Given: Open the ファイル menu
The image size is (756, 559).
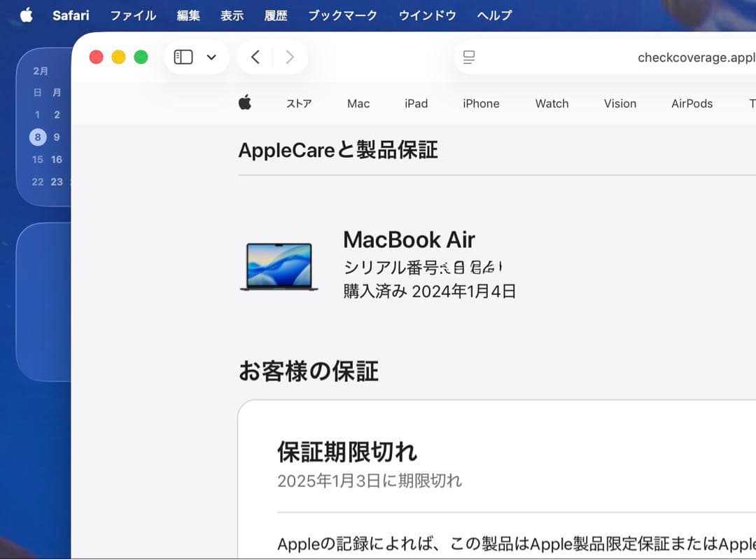Looking at the screenshot, I should tap(133, 15).
